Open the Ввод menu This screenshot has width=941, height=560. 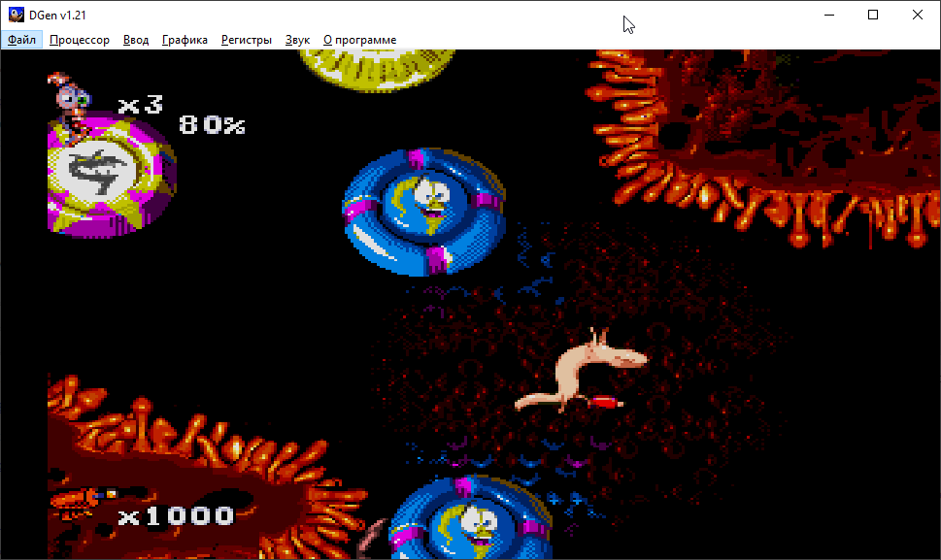136,40
